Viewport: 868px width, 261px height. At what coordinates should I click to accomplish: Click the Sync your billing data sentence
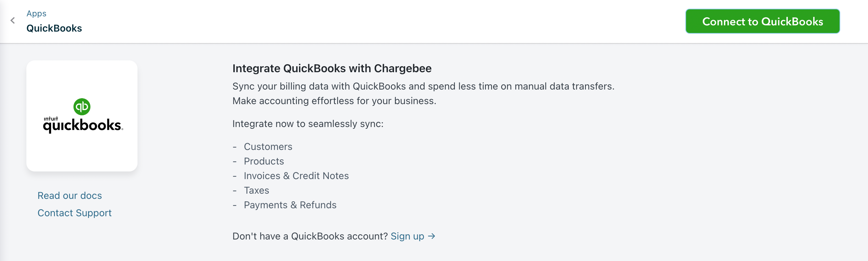point(423,86)
